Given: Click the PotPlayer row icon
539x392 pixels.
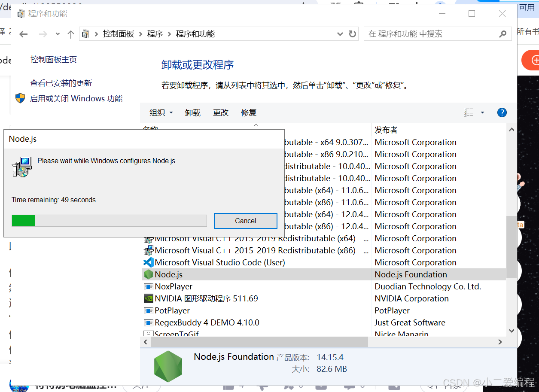Looking at the screenshot, I should click(x=149, y=310).
